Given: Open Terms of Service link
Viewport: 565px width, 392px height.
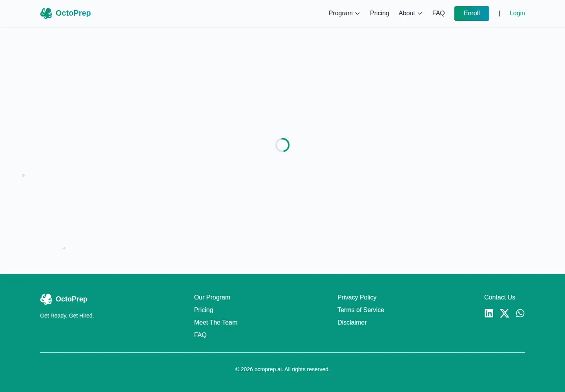Looking at the screenshot, I should (361, 310).
